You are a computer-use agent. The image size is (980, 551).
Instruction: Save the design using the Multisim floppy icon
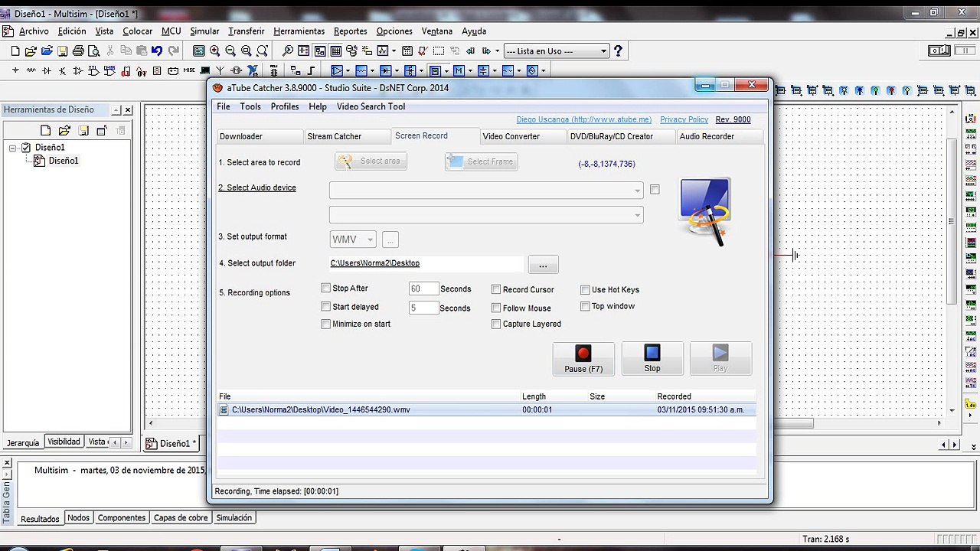(x=62, y=51)
